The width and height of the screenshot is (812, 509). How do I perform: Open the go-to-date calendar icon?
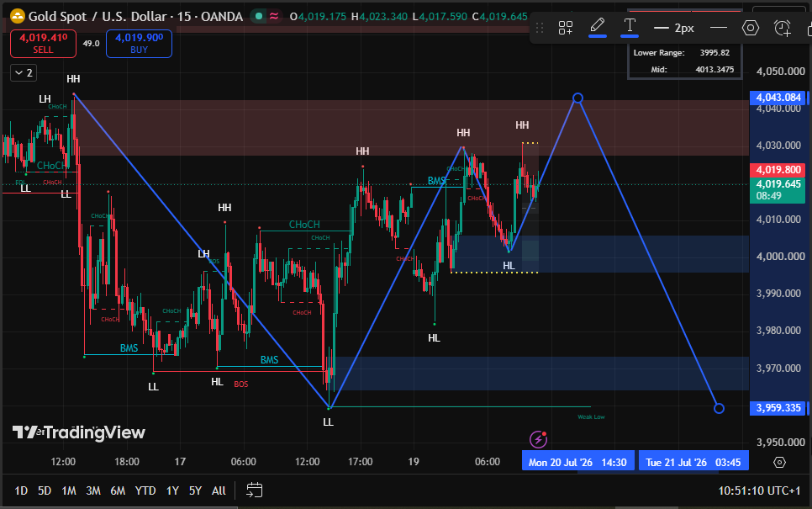tap(254, 490)
